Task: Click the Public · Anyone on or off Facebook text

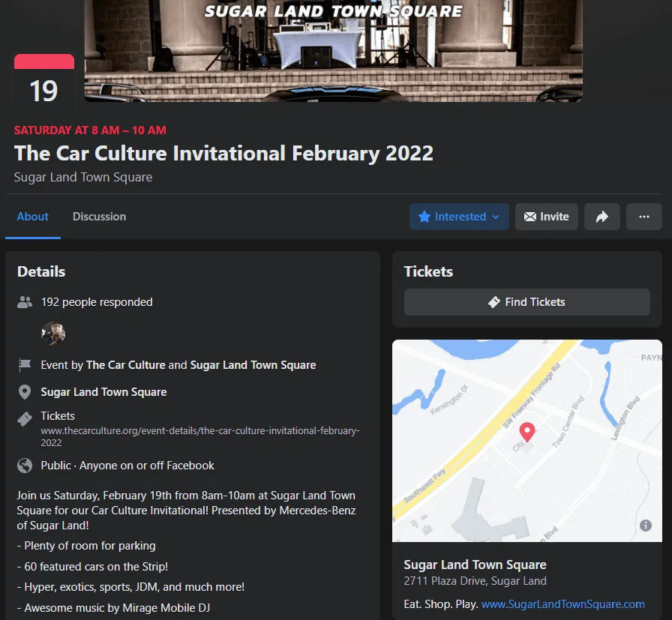Action: click(x=127, y=466)
